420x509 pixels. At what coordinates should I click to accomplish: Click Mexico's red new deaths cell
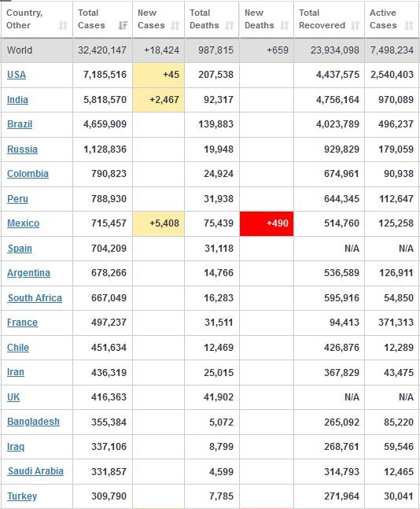tap(267, 223)
